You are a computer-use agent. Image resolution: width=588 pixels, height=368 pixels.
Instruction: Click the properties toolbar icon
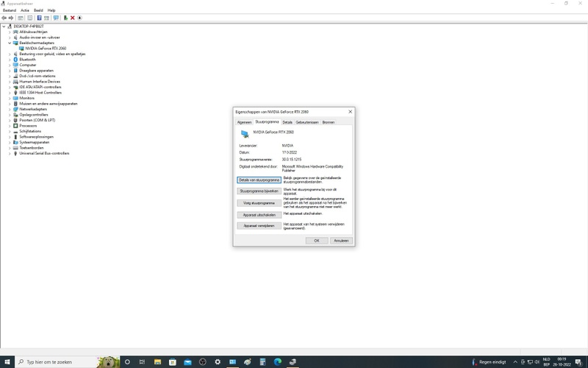coord(30,18)
